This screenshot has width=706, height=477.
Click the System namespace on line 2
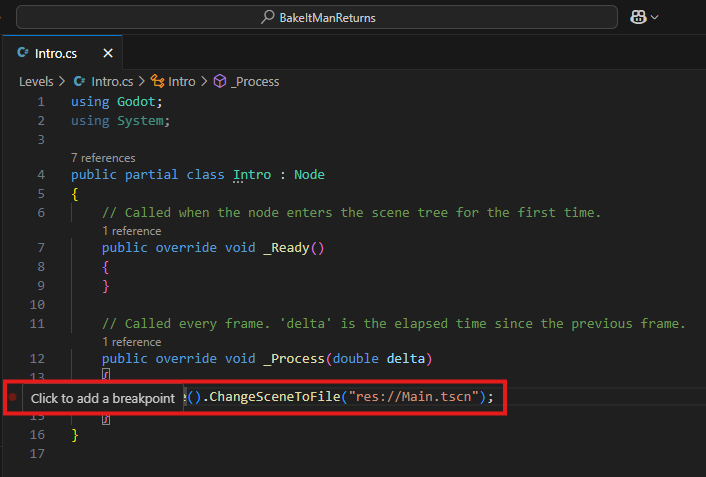click(140, 121)
